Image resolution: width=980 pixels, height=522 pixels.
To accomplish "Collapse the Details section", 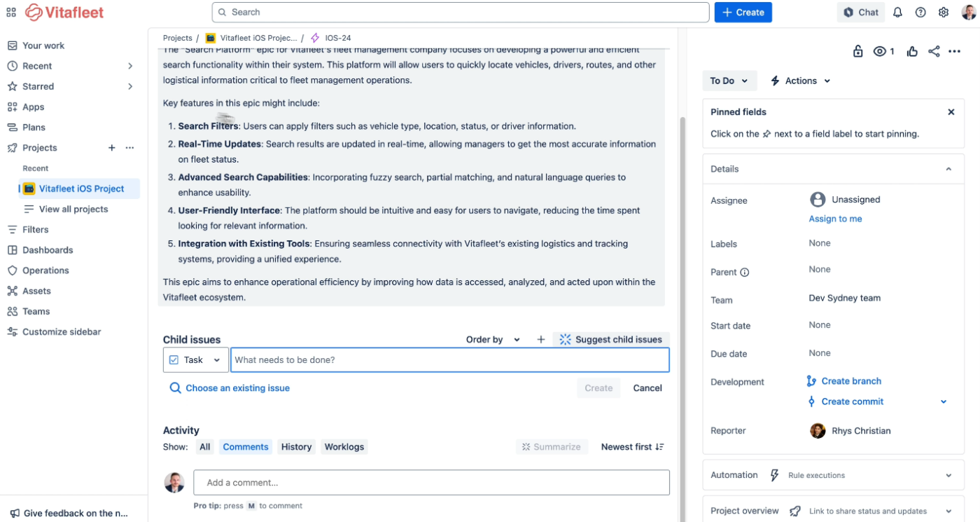I will 948,169.
